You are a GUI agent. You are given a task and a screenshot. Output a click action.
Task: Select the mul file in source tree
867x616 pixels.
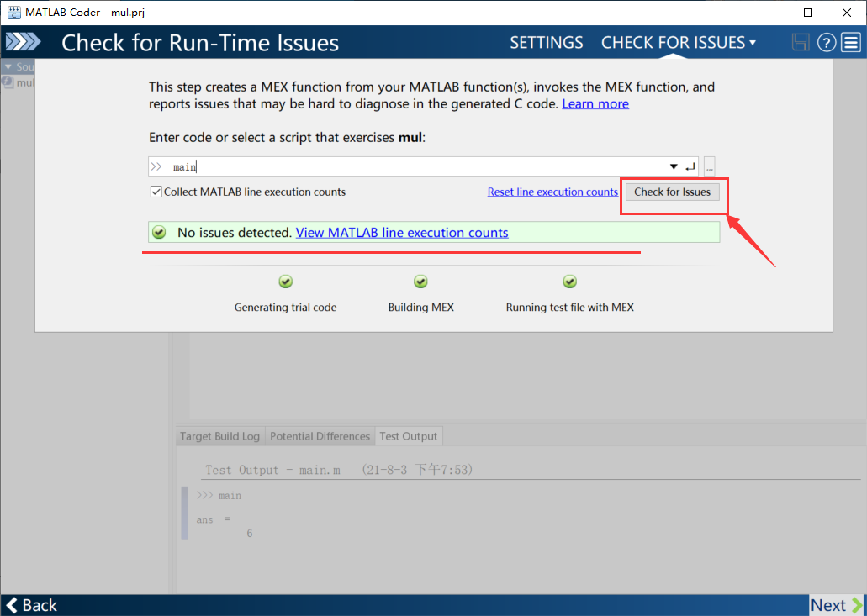(19, 82)
